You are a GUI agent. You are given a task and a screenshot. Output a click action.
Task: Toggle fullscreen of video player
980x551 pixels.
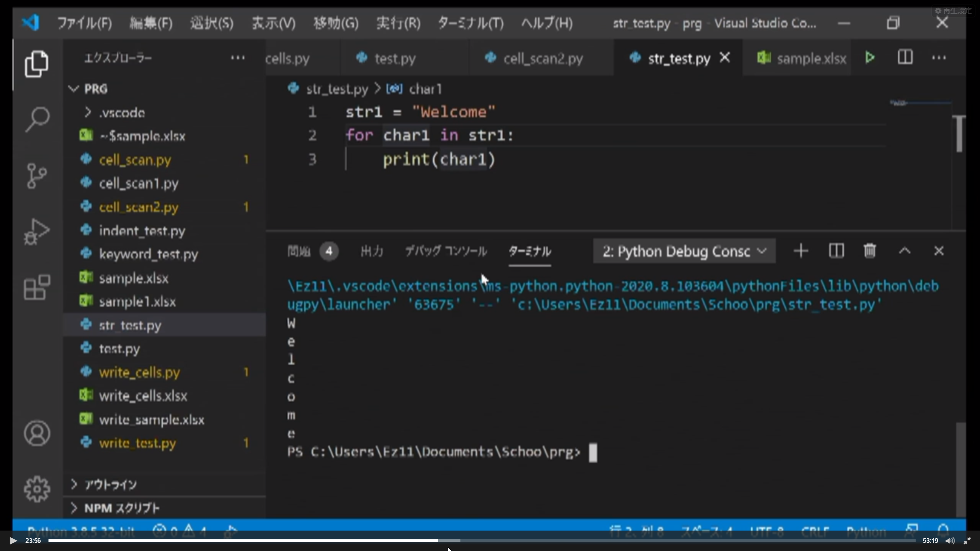(967, 541)
